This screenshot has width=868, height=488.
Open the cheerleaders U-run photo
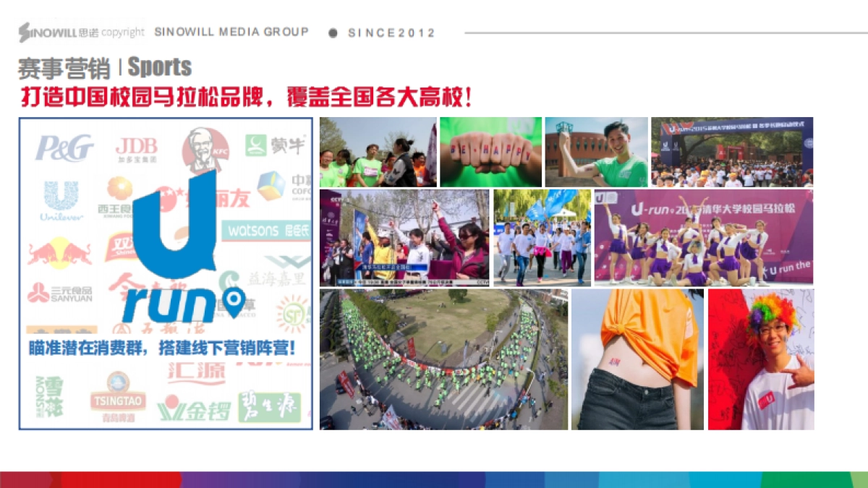click(703, 237)
